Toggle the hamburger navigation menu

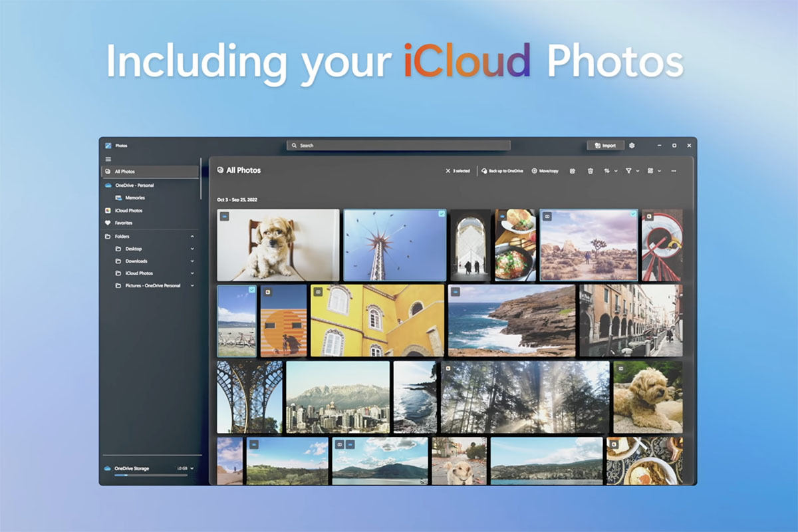(108, 159)
